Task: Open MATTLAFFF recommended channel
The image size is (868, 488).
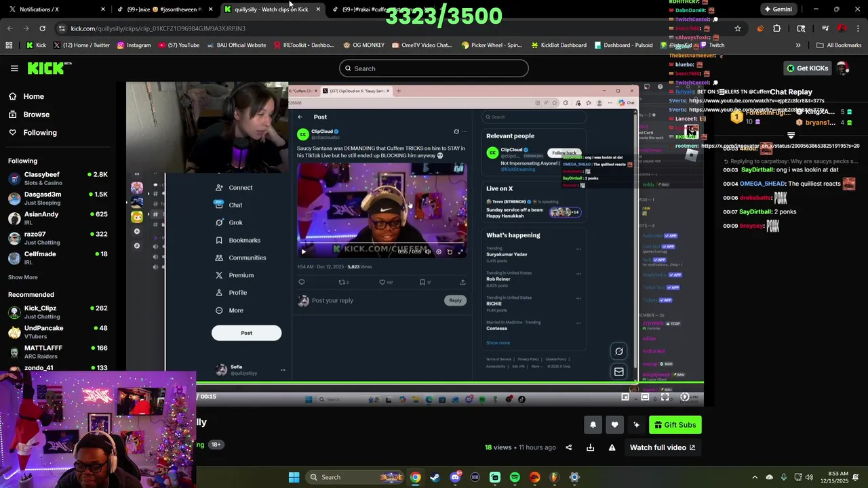Action: tap(58, 352)
